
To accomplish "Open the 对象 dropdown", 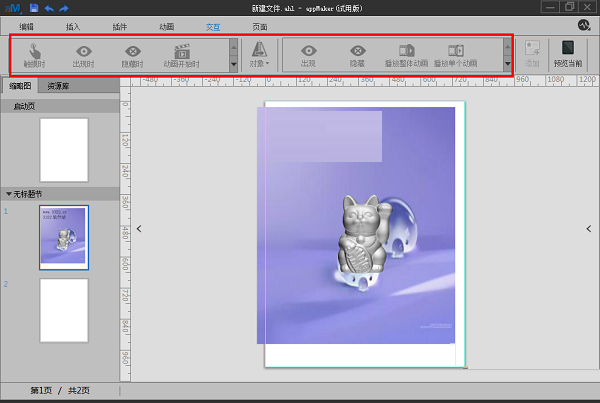I will click(259, 53).
